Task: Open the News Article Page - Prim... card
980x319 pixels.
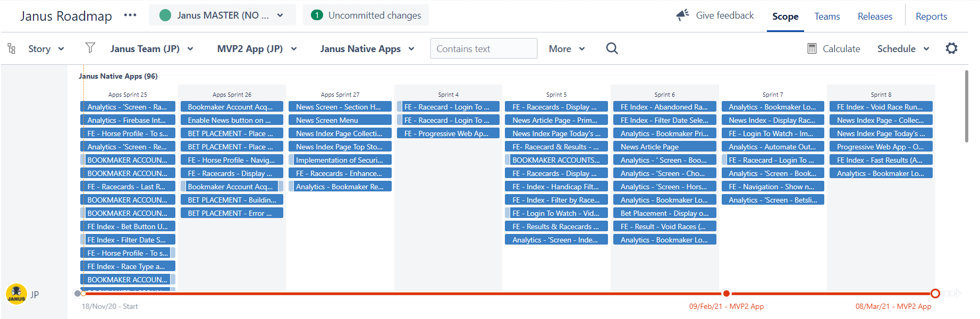Action: pos(556,120)
